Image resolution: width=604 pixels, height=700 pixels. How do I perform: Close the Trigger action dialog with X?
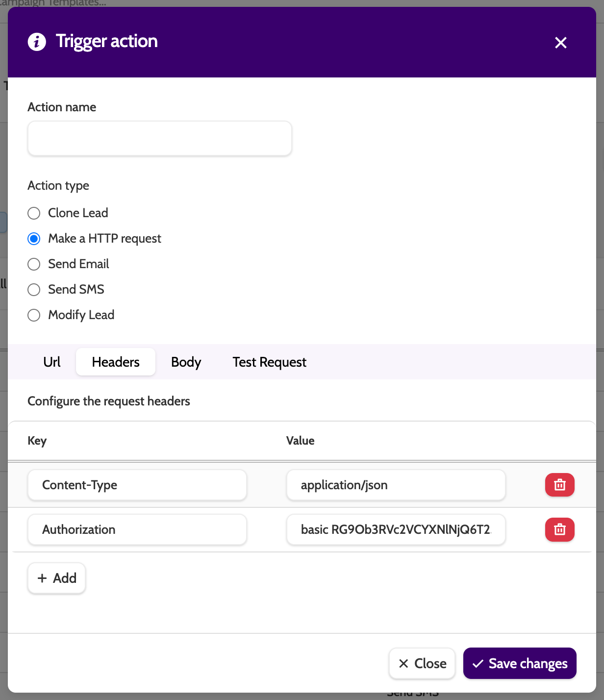tap(560, 43)
